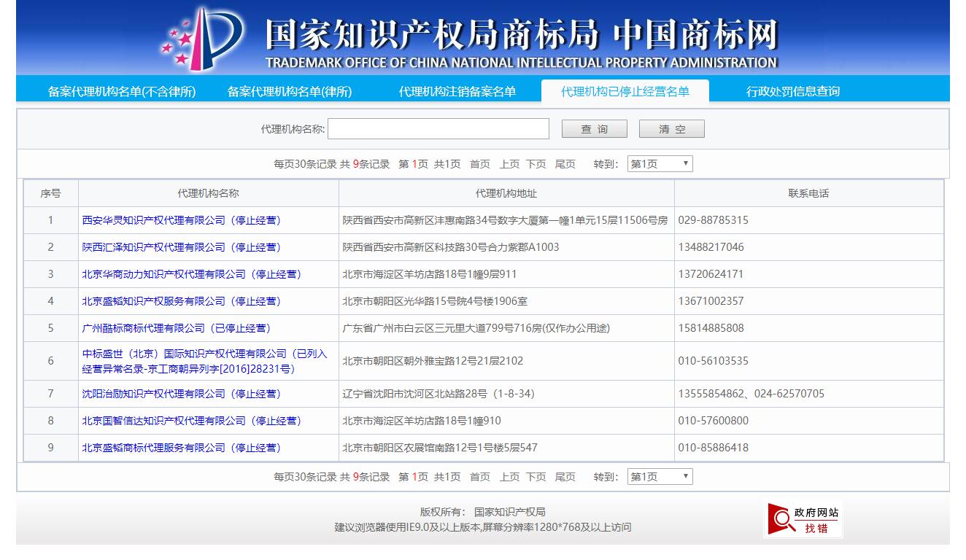Open the 行政处罚信息查询 tab

tap(793, 91)
